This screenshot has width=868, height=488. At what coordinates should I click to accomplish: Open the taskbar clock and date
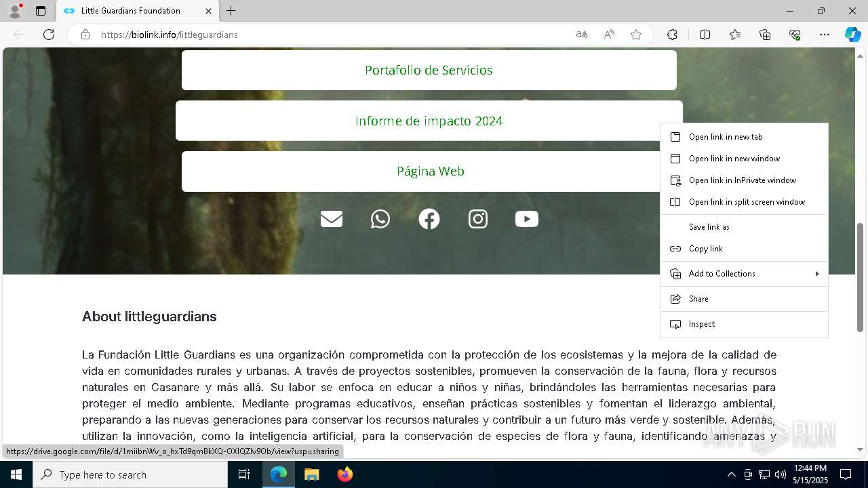click(810, 474)
